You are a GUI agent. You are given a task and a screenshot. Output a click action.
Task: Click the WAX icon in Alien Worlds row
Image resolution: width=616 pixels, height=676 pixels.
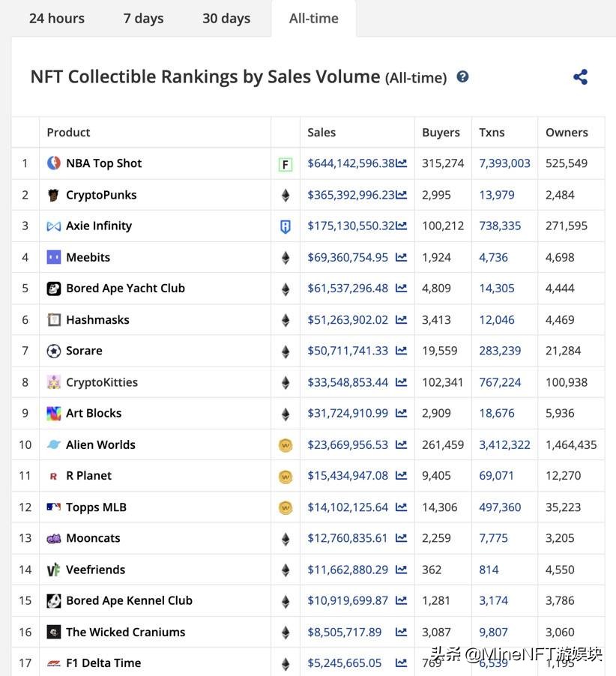285,445
